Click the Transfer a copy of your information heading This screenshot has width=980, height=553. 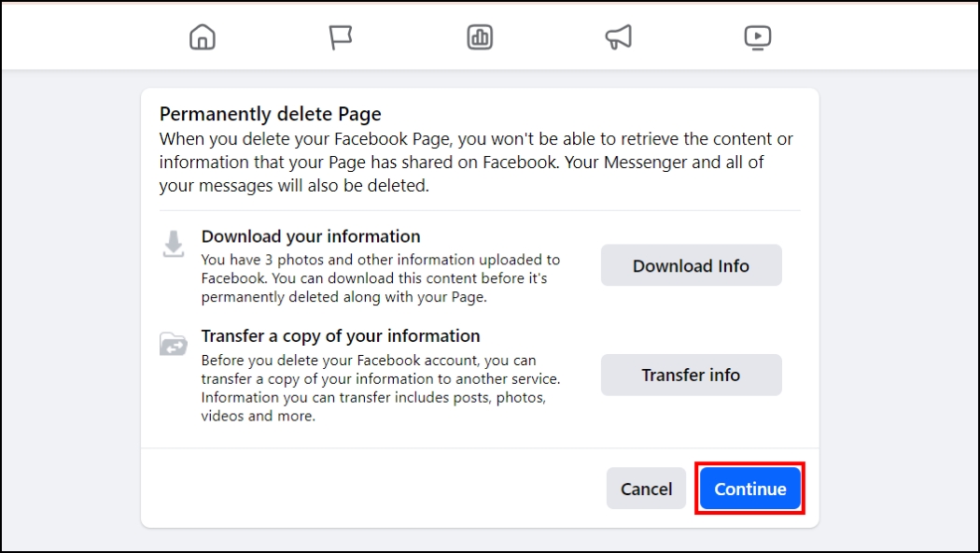pos(340,335)
